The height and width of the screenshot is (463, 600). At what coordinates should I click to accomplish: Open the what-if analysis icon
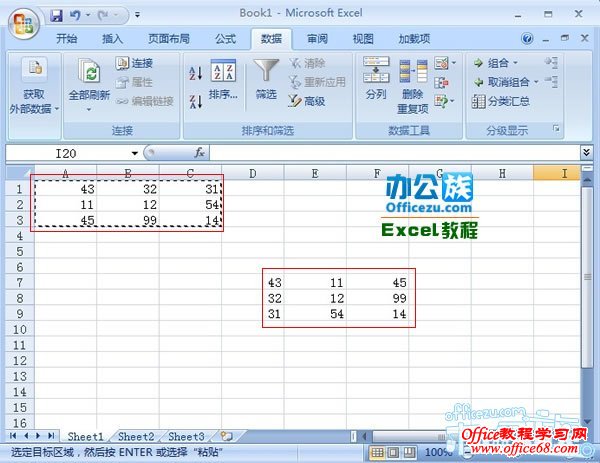(x=441, y=101)
